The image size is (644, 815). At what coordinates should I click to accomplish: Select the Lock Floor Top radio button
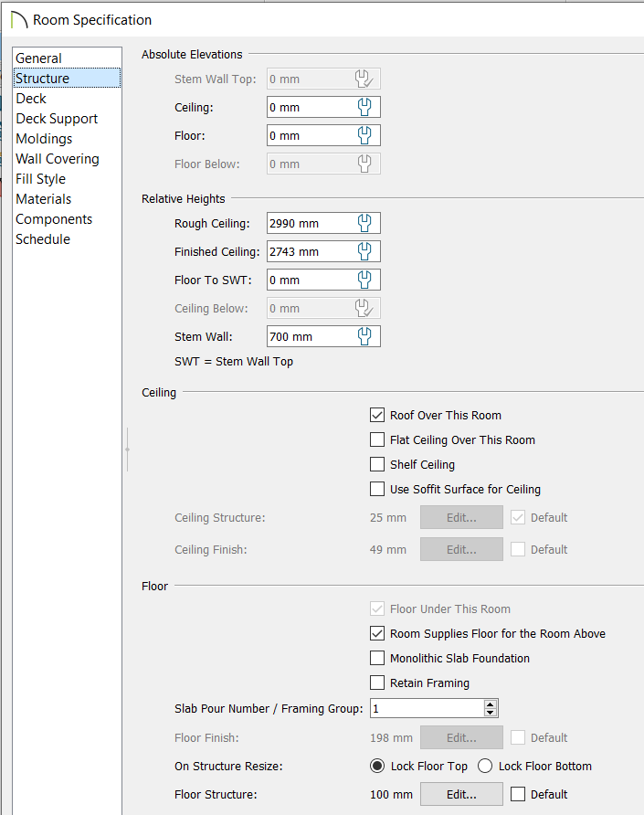pyautogui.click(x=377, y=766)
